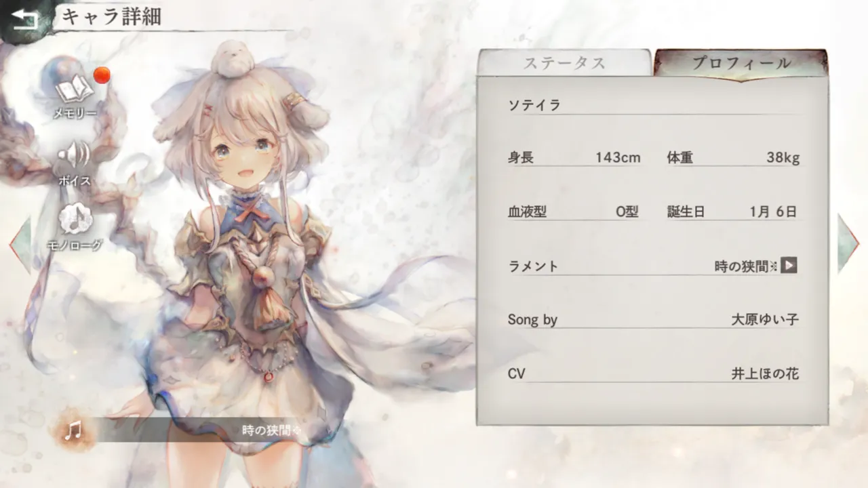Play the ラメント song preview button
The image size is (868, 488).
[788, 265]
